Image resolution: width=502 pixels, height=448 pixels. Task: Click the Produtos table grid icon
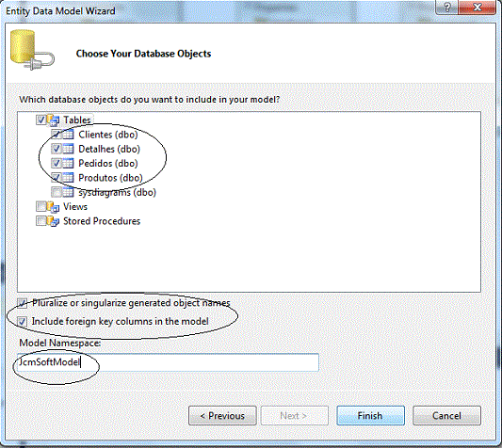click(68, 178)
